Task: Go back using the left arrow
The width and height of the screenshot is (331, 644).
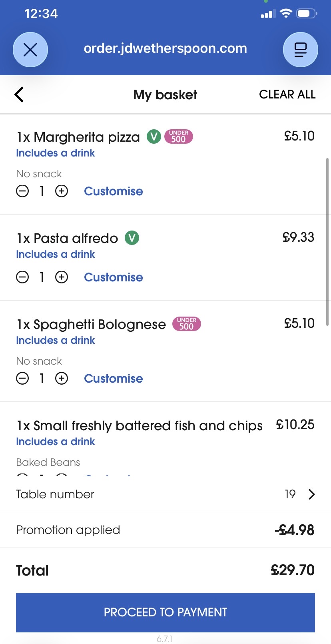Action: (19, 95)
